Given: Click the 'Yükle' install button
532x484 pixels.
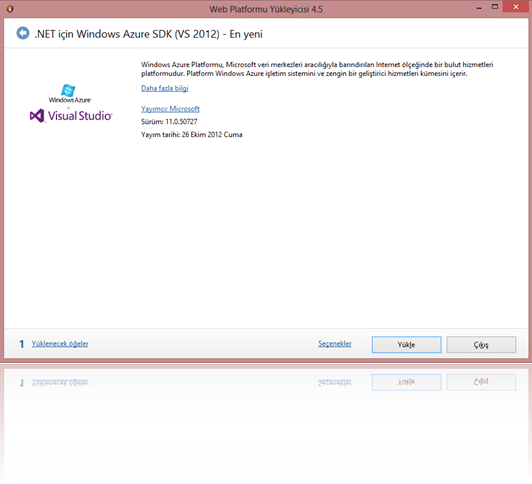Looking at the screenshot, I should 406,345.
